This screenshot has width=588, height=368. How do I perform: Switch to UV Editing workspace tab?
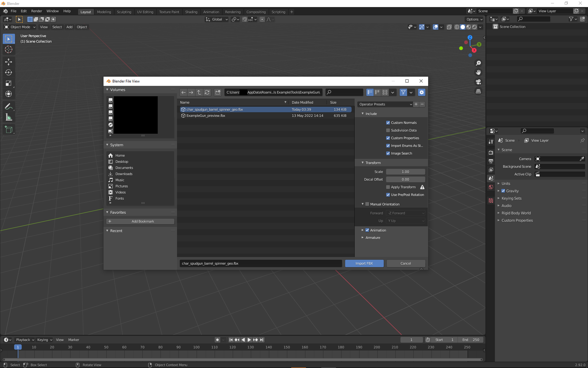pyautogui.click(x=145, y=12)
